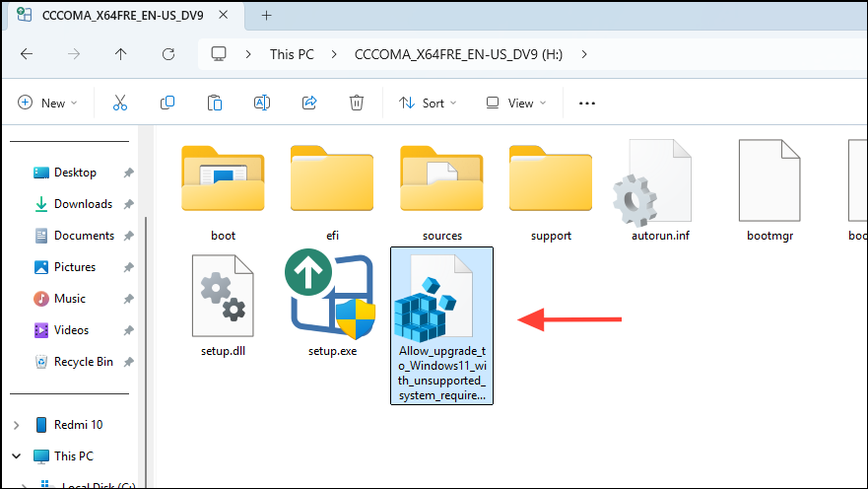Open Desktop in the sidebar
Viewport: 868px width, 489px height.
pyautogui.click(x=75, y=173)
